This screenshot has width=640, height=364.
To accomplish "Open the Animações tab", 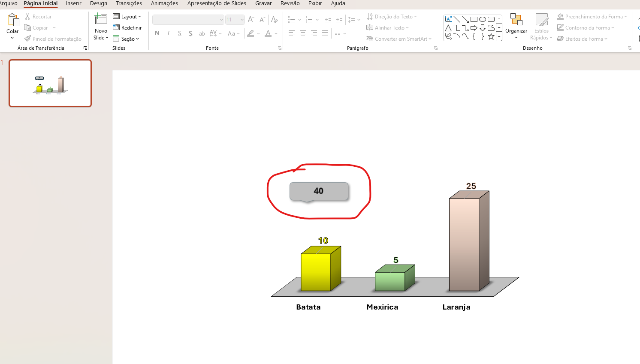I will [x=164, y=3].
